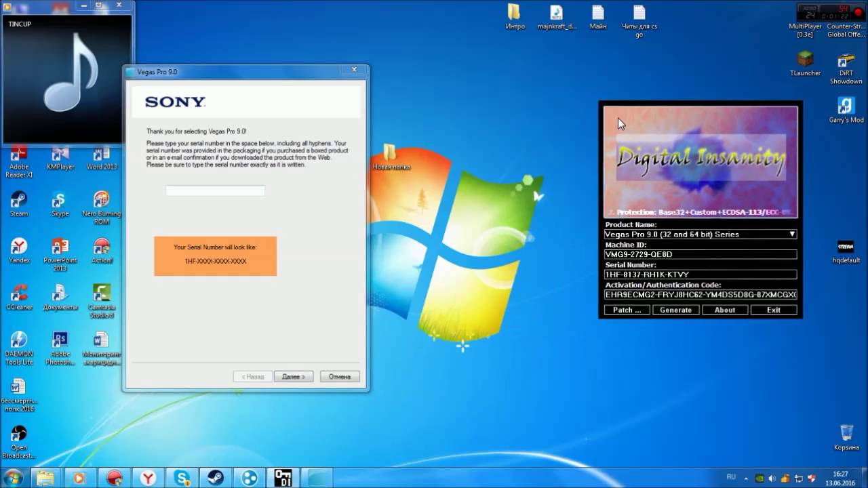The height and width of the screenshot is (488, 868).
Task: Click the Activation/Authentication Code field
Action: [701, 295]
